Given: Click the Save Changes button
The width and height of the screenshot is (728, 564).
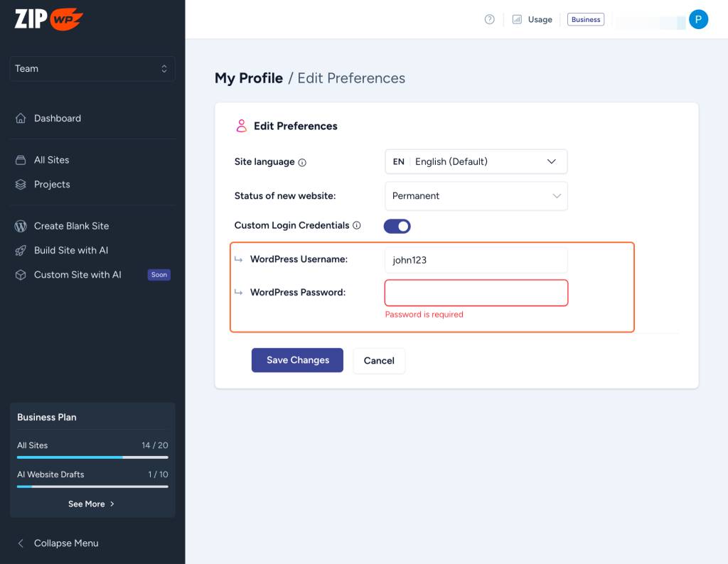Looking at the screenshot, I should tap(297, 360).
